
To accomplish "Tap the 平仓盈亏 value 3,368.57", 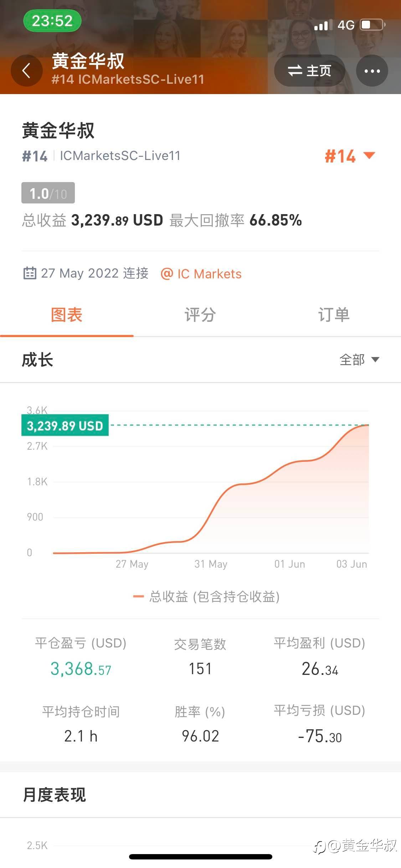I will click(81, 669).
